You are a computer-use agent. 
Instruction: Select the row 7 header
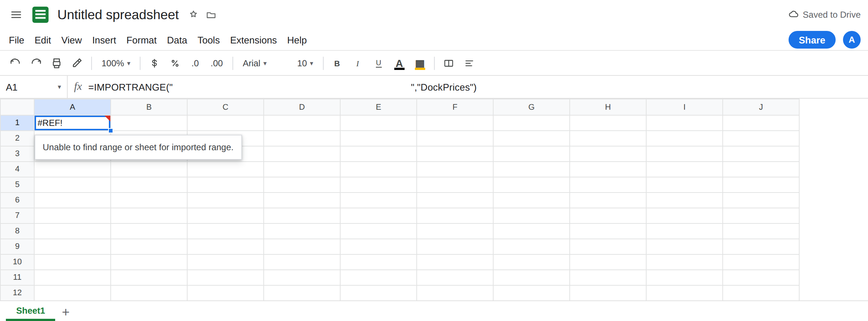[17, 215]
